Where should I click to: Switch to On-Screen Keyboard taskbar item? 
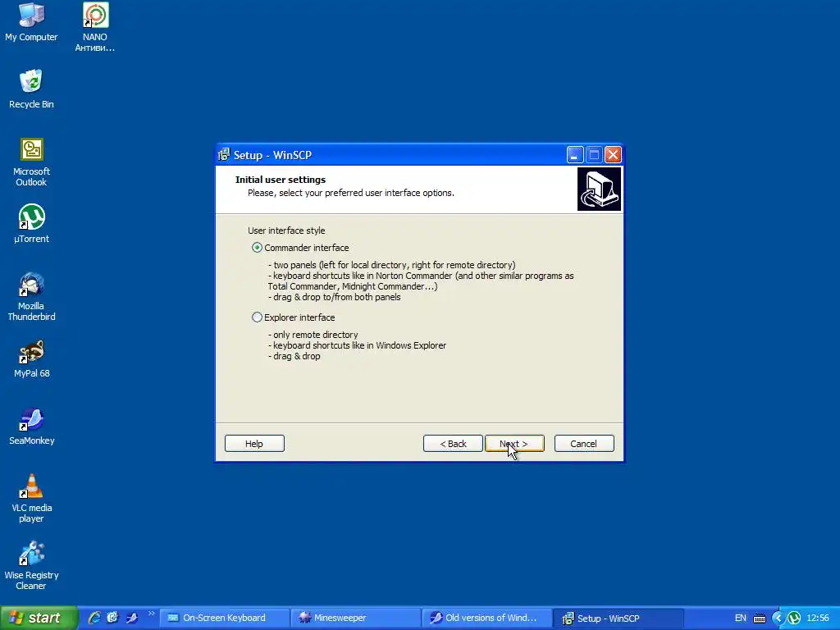[x=225, y=618]
